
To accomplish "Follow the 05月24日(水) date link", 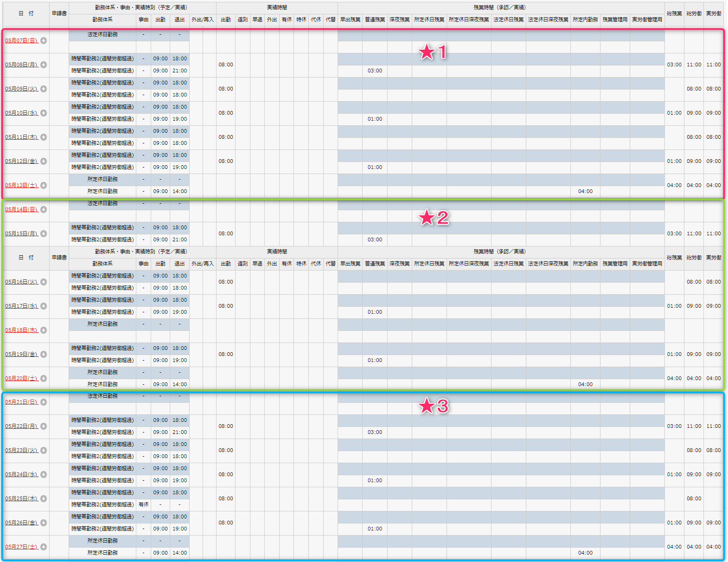I will pos(21,475).
